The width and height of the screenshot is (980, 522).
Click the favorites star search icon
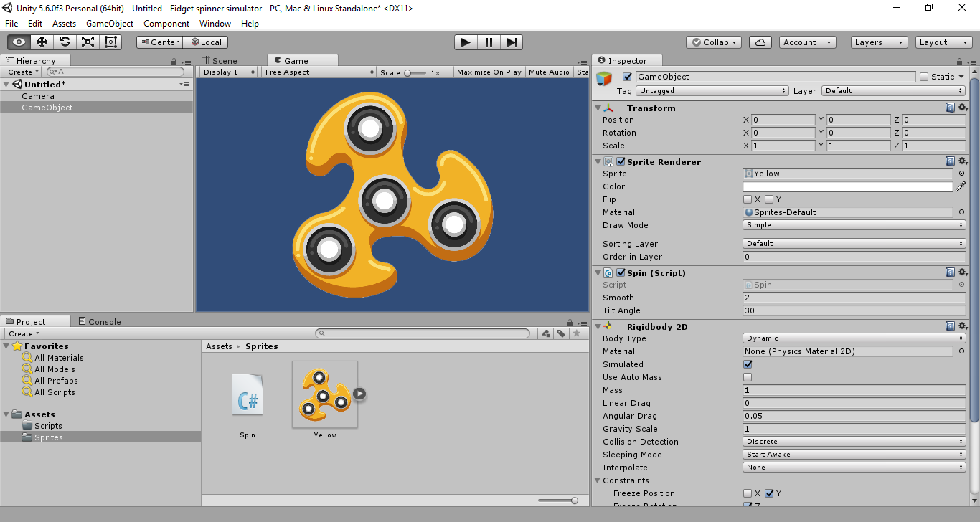[576, 333]
